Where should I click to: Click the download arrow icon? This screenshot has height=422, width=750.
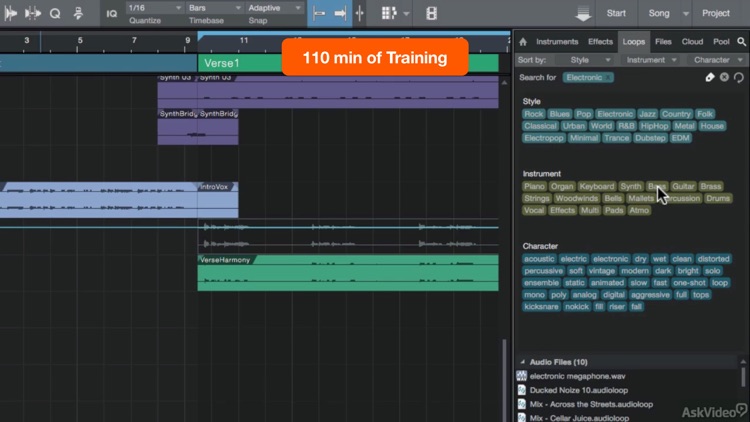[583, 14]
